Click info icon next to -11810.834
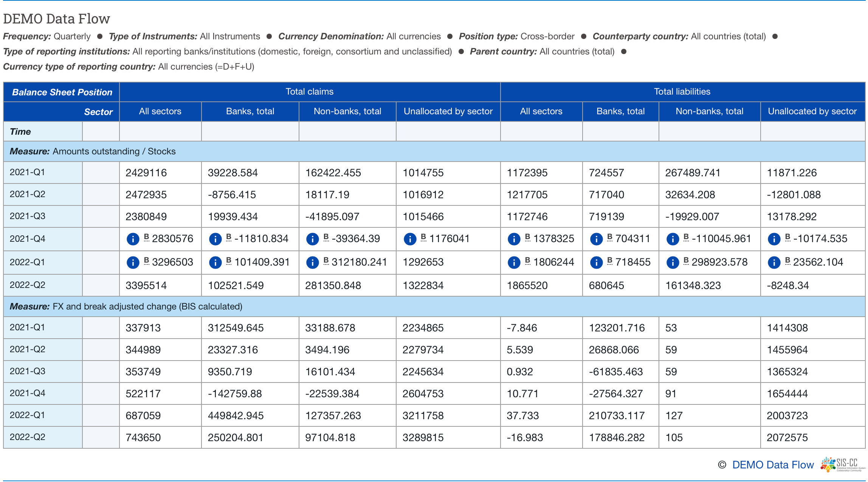The height and width of the screenshot is (482, 868). point(215,239)
